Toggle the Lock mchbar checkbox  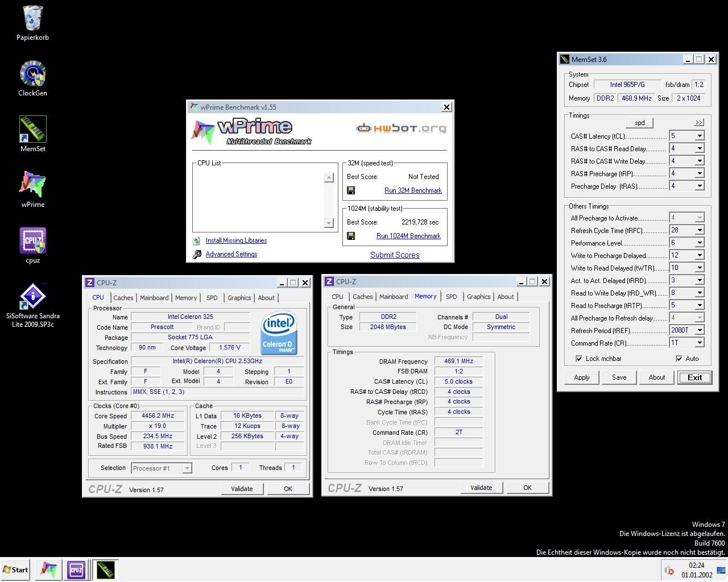579,359
